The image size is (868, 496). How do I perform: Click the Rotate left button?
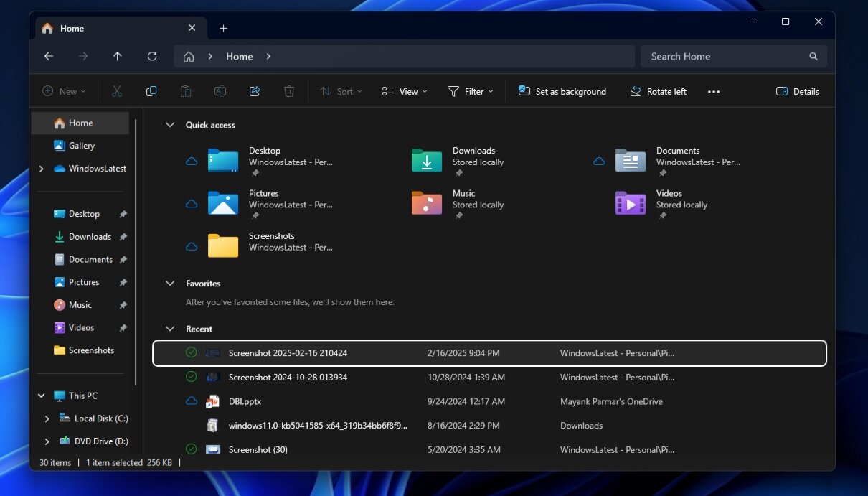tap(658, 91)
